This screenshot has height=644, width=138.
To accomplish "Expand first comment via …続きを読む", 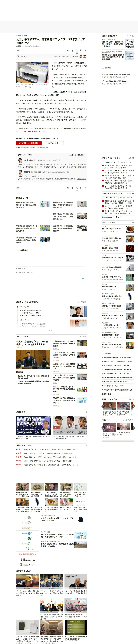I will [x=81, y=167].
